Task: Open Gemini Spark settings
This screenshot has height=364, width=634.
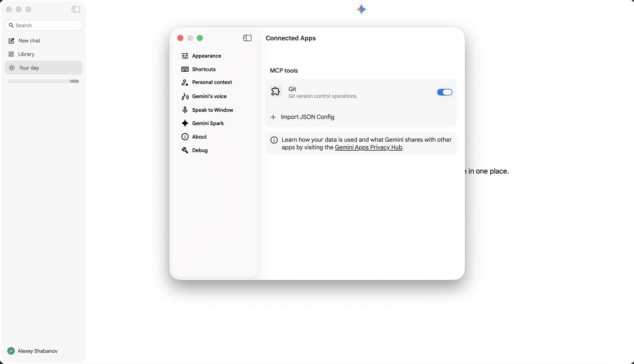Action: (x=208, y=123)
